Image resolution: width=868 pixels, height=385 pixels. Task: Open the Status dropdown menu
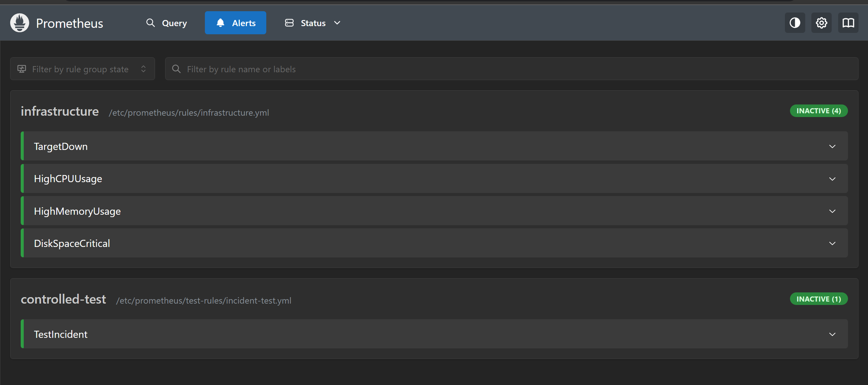(x=312, y=23)
